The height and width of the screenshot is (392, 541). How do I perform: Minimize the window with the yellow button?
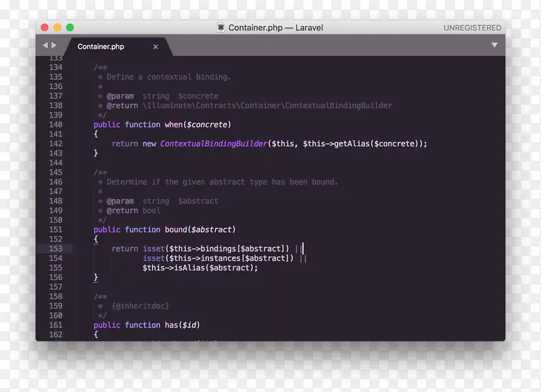[x=57, y=28]
